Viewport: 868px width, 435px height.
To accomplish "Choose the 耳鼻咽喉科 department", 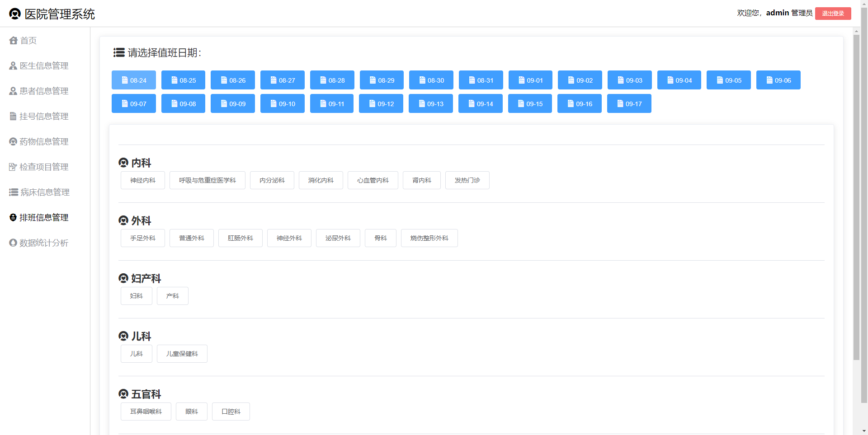I will 146,412.
